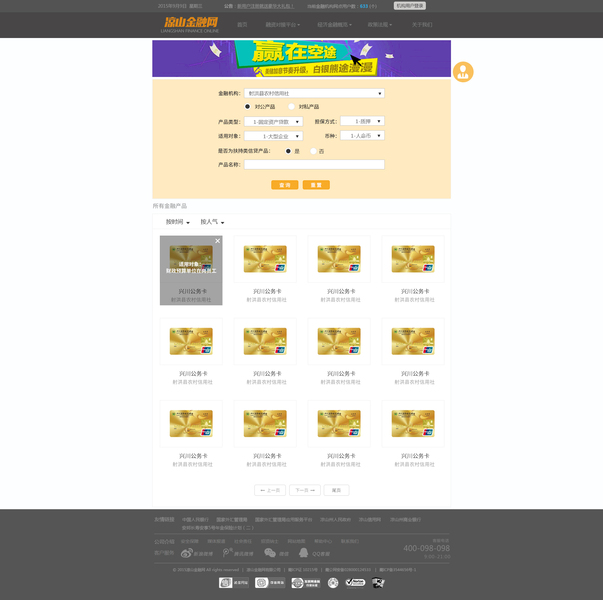This screenshot has width=603, height=600.
Task: Click the 400-098-098 hotline number
Action: (426, 548)
